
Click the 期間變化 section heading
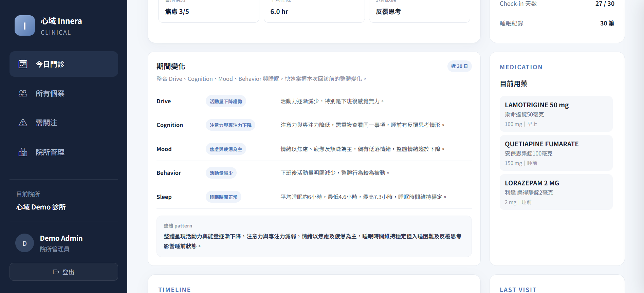171,66
